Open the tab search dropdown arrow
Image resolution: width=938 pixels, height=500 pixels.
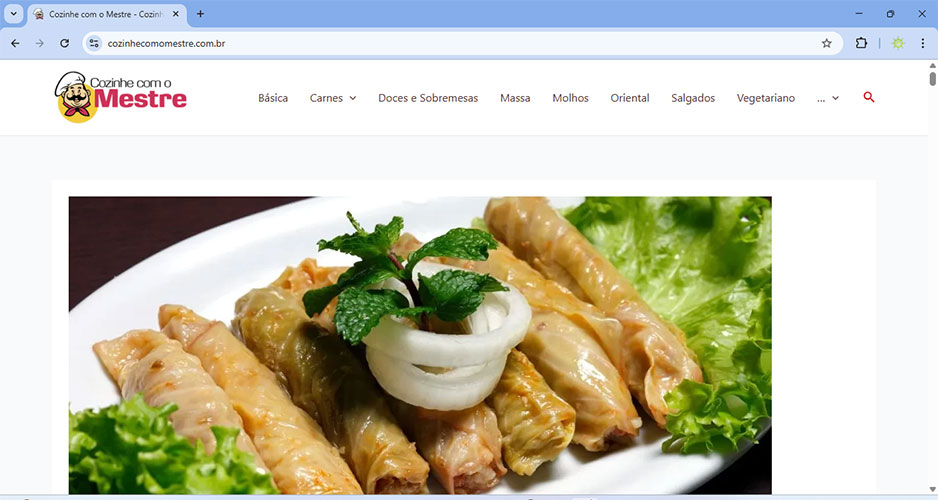(x=13, y=14)
